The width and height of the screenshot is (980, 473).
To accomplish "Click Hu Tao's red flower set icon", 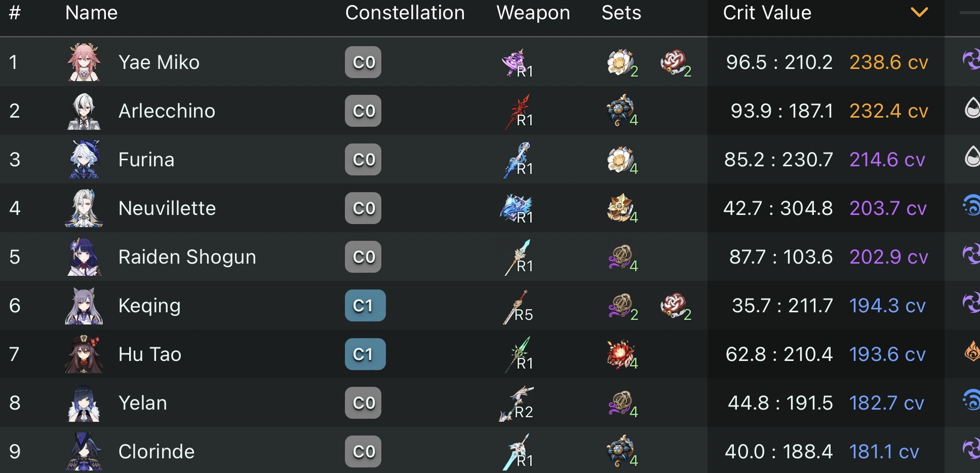I will tap(620, 354).
